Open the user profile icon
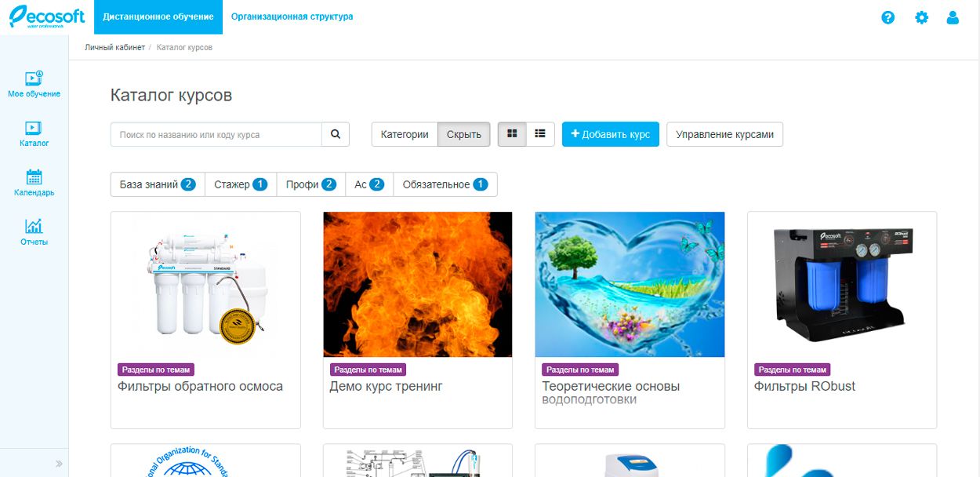The height and width of the screenshot is (477, 980). 953,17
